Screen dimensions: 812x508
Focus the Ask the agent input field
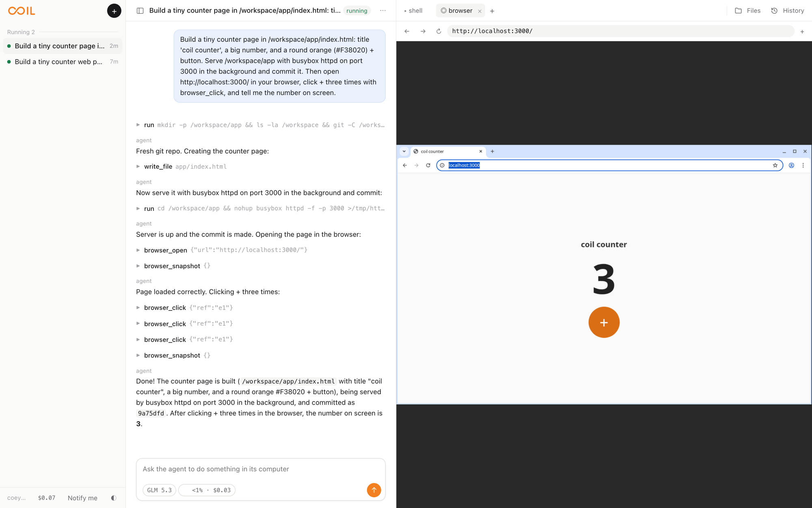261,469
